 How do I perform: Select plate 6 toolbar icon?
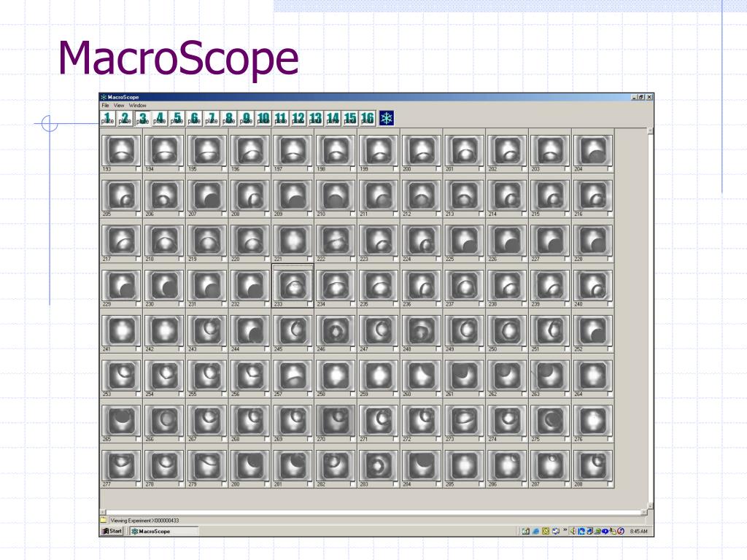[194, 118]
